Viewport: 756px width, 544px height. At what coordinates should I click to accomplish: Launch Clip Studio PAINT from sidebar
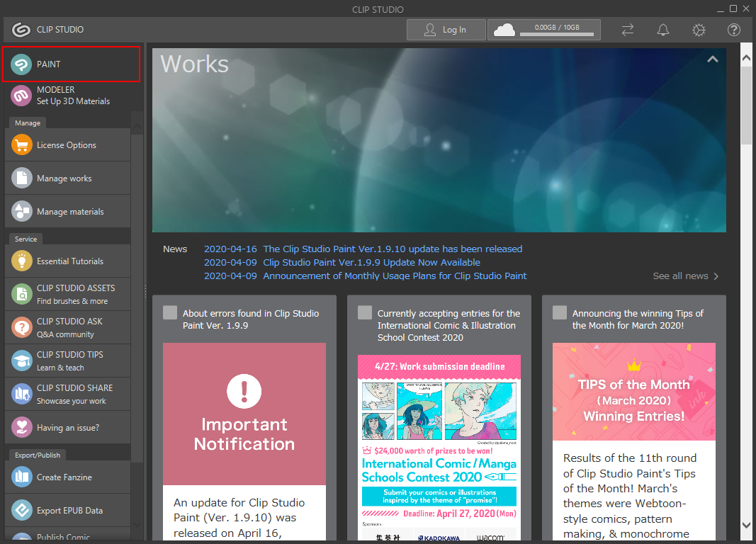[71, 64]
